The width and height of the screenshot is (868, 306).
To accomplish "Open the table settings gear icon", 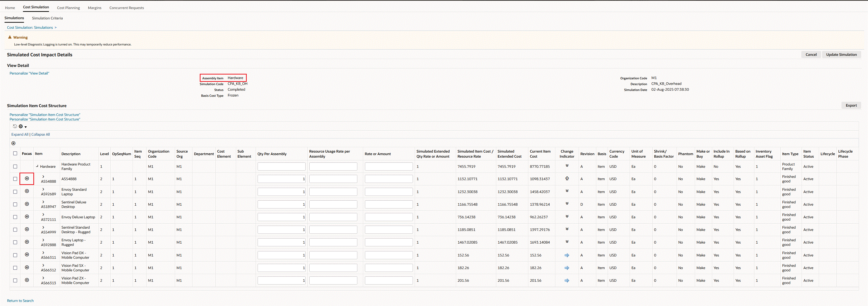I will 21,126.
